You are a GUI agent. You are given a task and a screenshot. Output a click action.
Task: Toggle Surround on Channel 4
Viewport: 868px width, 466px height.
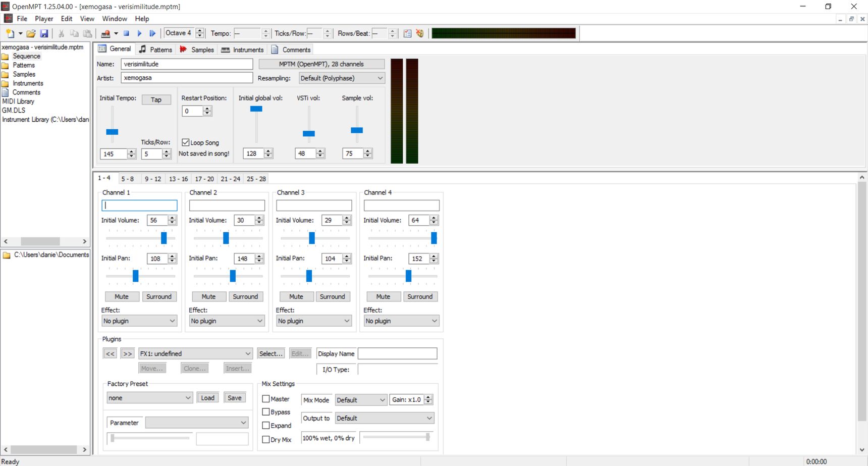(x=420, y=297)
